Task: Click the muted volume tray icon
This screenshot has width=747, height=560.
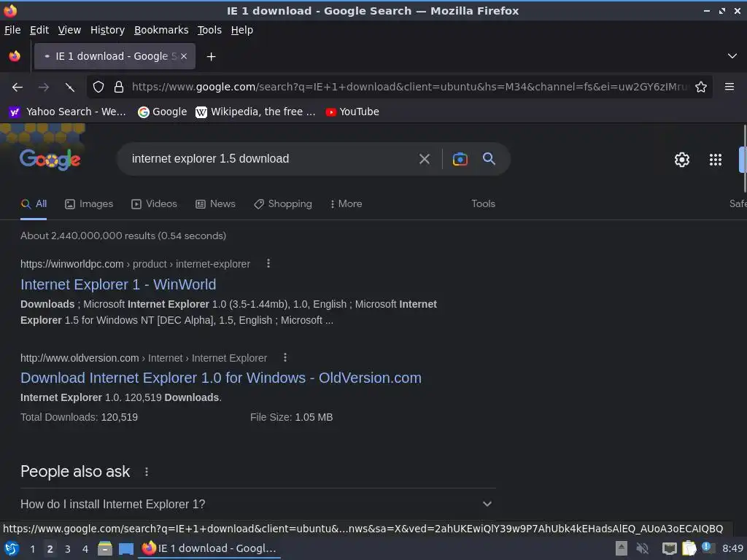Action: (642, 548)
